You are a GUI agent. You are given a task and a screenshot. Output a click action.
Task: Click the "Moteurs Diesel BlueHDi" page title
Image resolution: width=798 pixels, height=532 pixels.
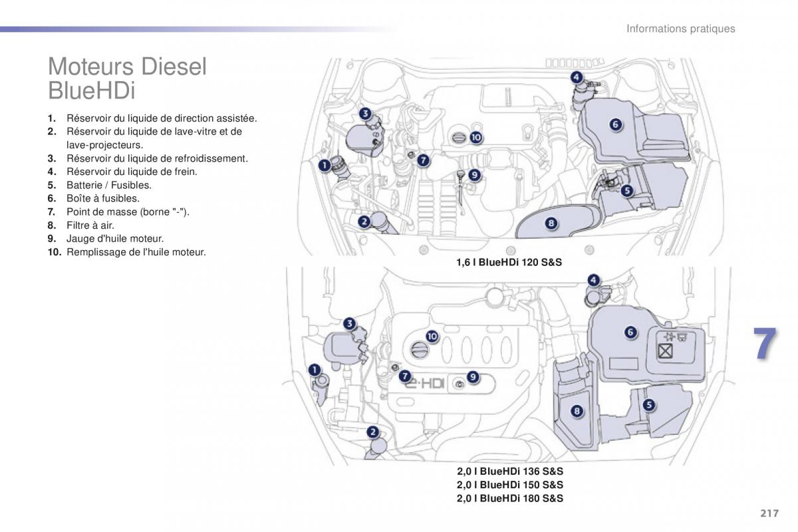coord(128,78)
